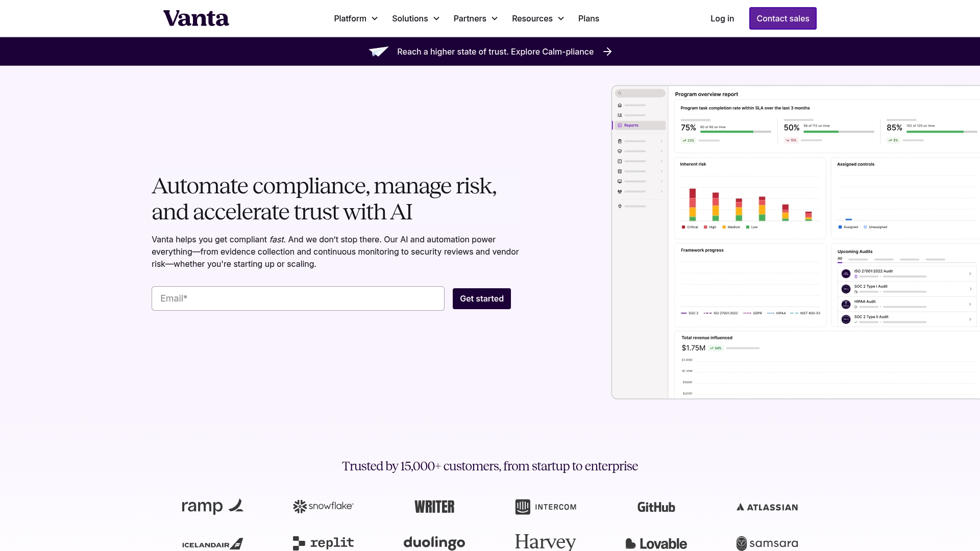
Task: Click the plug icon in dashboard sidebar
Action: [620, 206]
